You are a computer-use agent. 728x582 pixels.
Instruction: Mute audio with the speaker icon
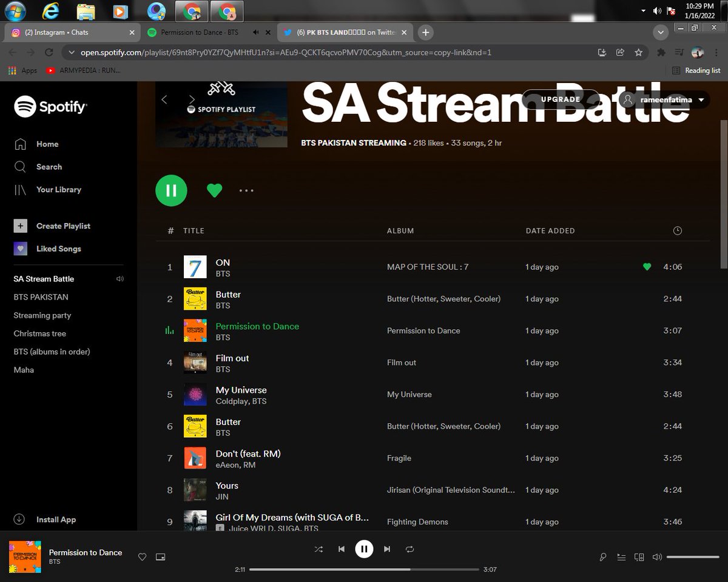point(657,557)
